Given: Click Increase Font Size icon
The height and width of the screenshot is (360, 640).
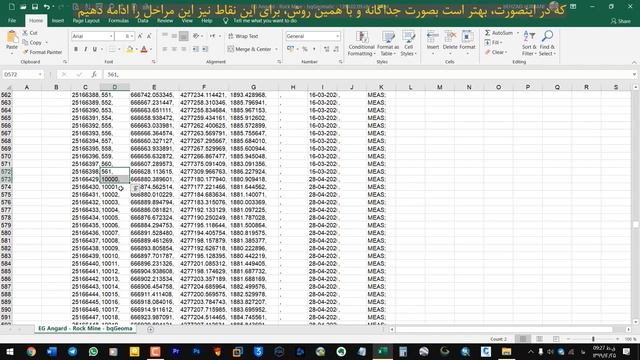Looking at the screenshot, I should pyautogui.click(x=140, y=36).
